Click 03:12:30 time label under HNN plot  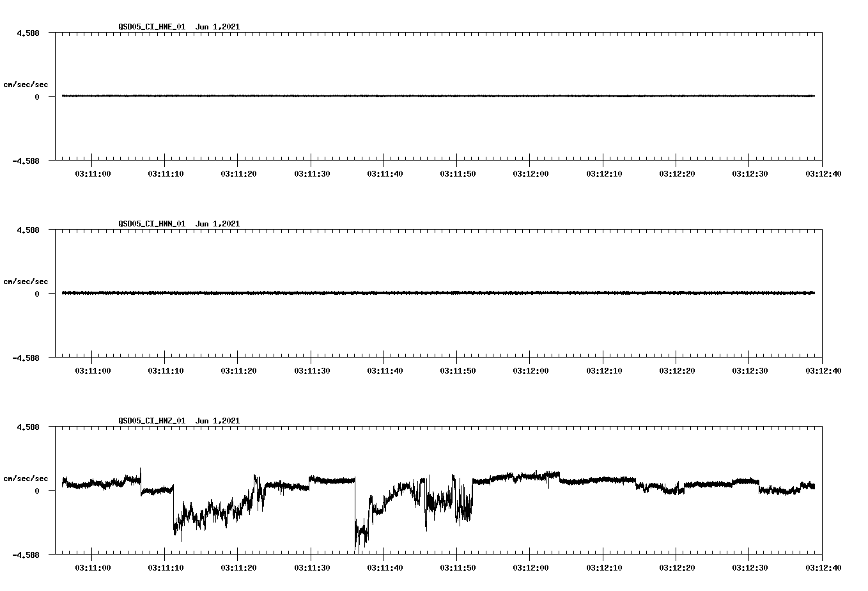click(x=750, y=370)
